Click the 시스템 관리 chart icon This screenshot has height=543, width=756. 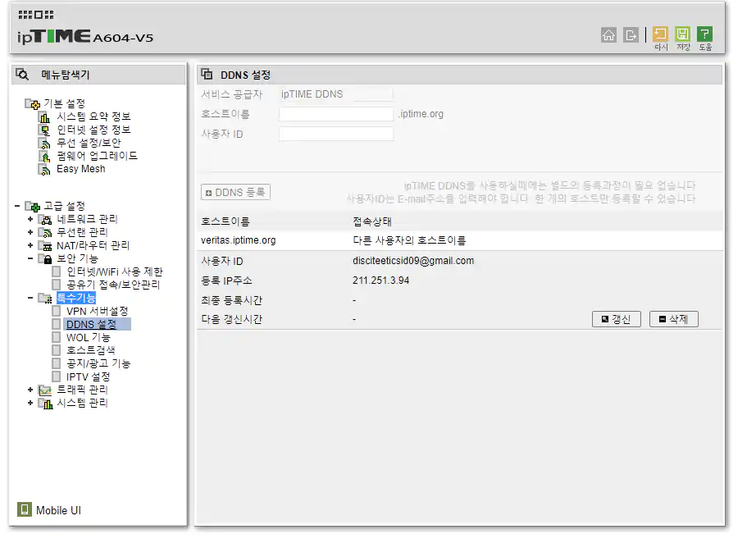(45, 404)
